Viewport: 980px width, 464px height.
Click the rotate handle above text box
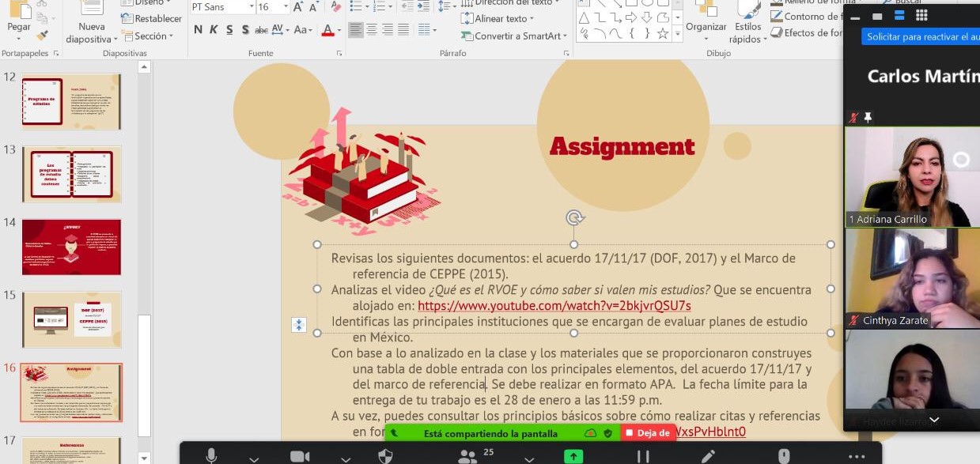[x=574, y=217]
